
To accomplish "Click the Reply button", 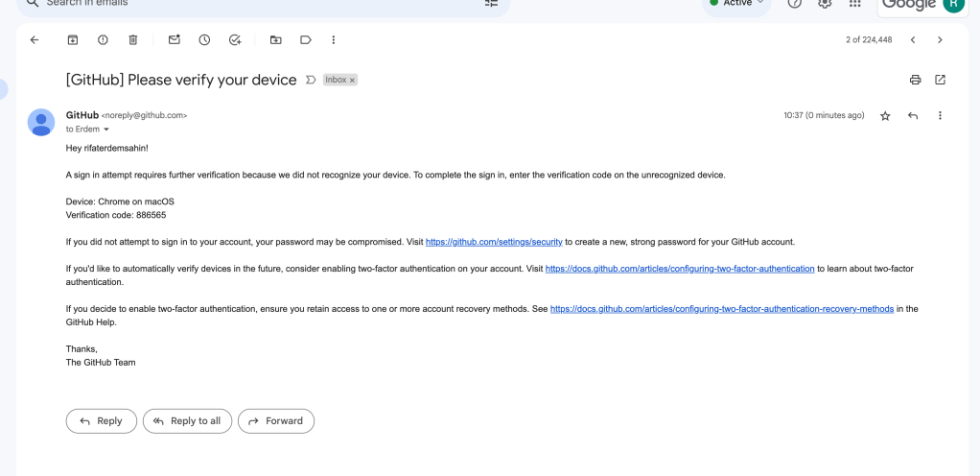I will pos(102,421).
